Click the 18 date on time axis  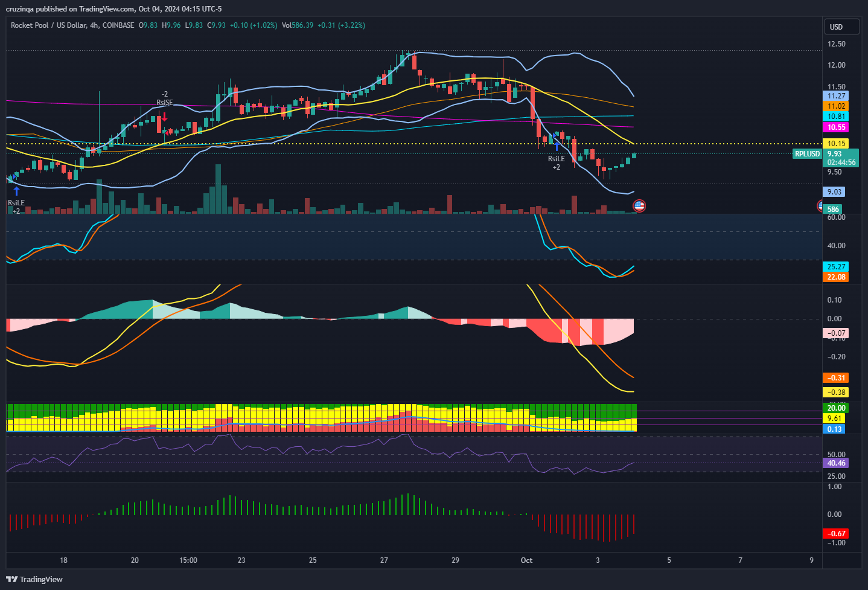63,560
